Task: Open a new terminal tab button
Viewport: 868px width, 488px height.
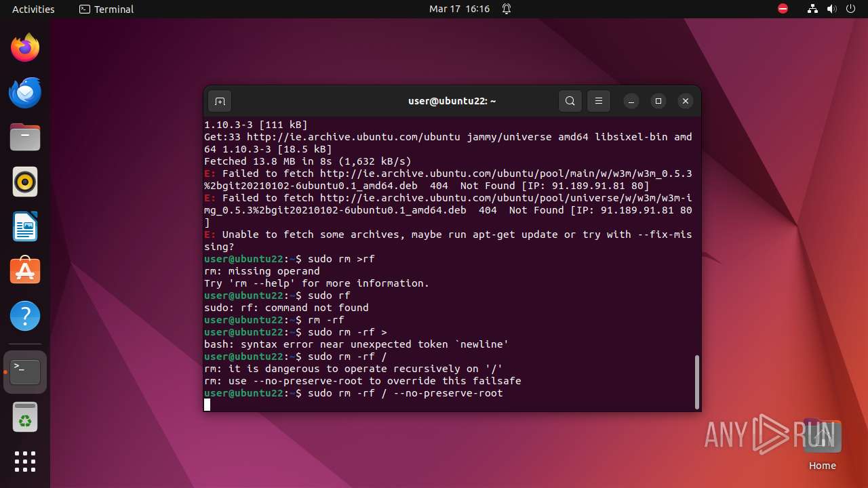Action: [220, 101]
